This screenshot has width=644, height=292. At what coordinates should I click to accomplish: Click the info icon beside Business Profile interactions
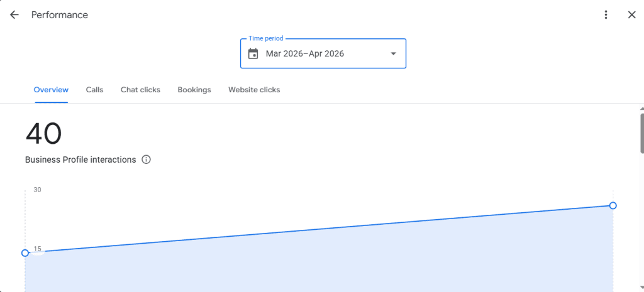[x=146, y=160]
